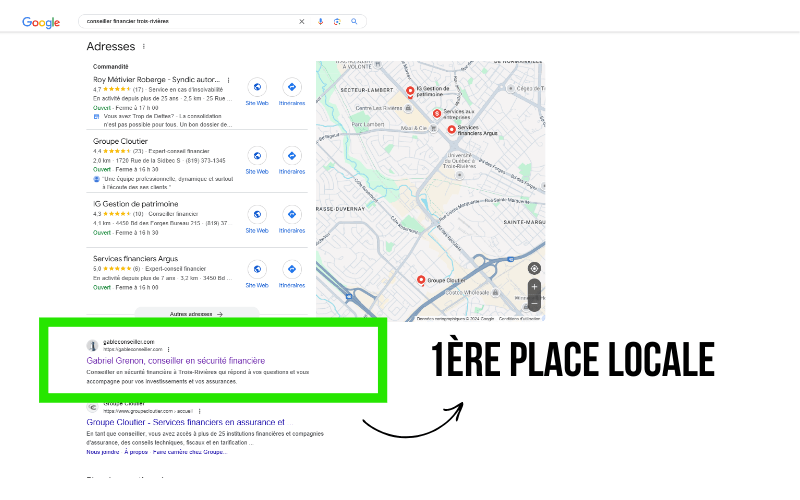The height and width of the screenshot is (500, 800).
Task: Click Services financiers Argus map pin
Action: click(x=452, y=130)
